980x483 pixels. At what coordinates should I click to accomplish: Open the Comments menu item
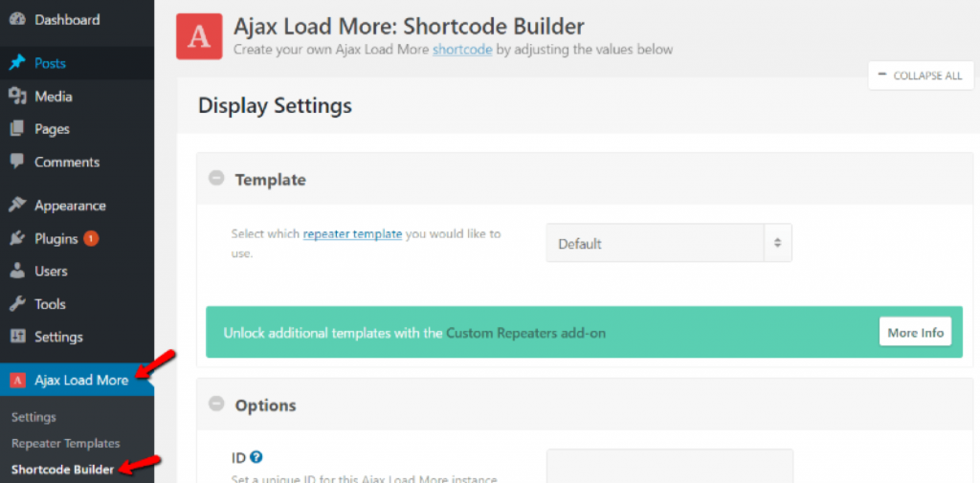pyautogui.click(x=67, y=162)
